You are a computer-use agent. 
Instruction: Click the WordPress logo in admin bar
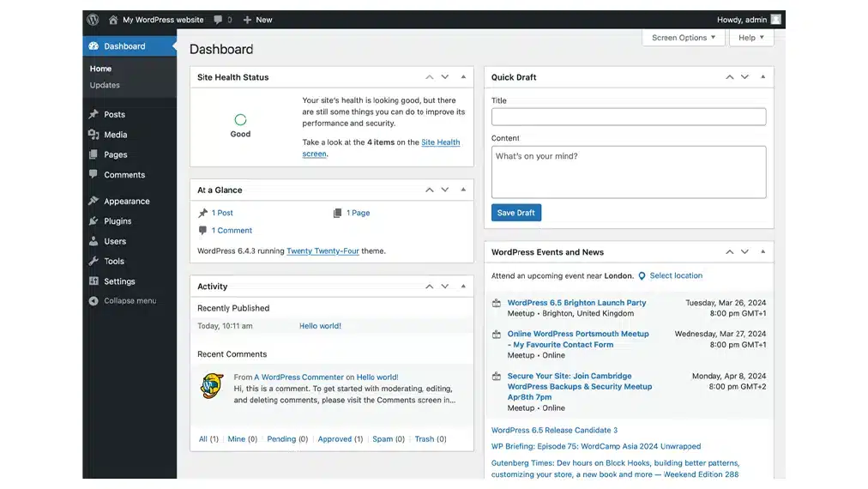(93, 20)
